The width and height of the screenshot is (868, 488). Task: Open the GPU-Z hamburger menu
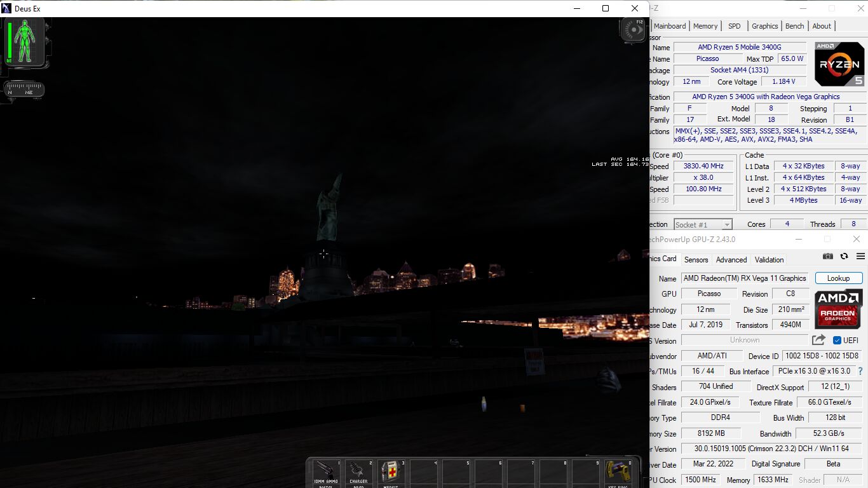[x=860, y=256]
